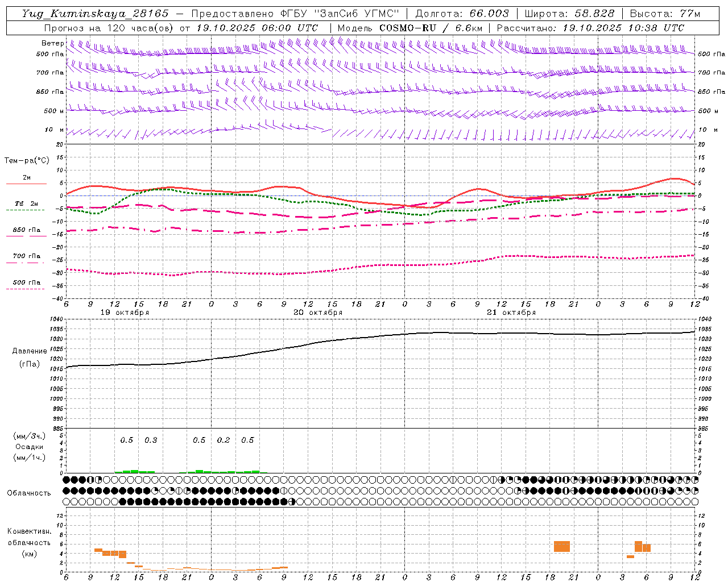728x582 pixels.
Task: Click the Долгота: 66.003 value
Action: click(462, 14)
